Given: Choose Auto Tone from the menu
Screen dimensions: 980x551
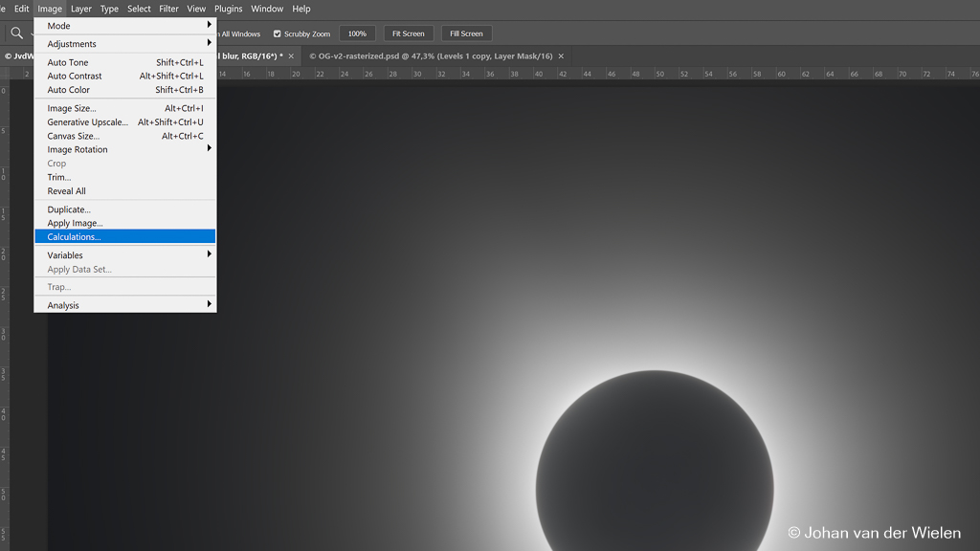Looking at the screenshot, I should (x=125, y=62).
